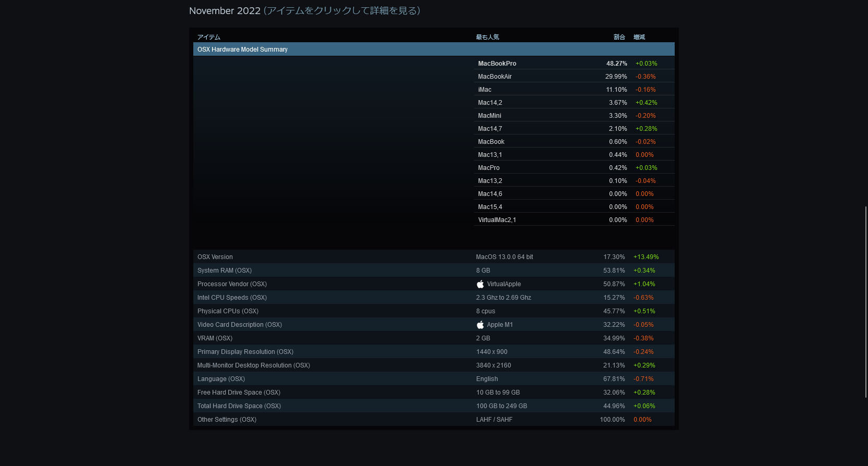Click the アイテム column header
This screenshot has width=868, height=466.
pyautogui.click(x=209, y=37)
